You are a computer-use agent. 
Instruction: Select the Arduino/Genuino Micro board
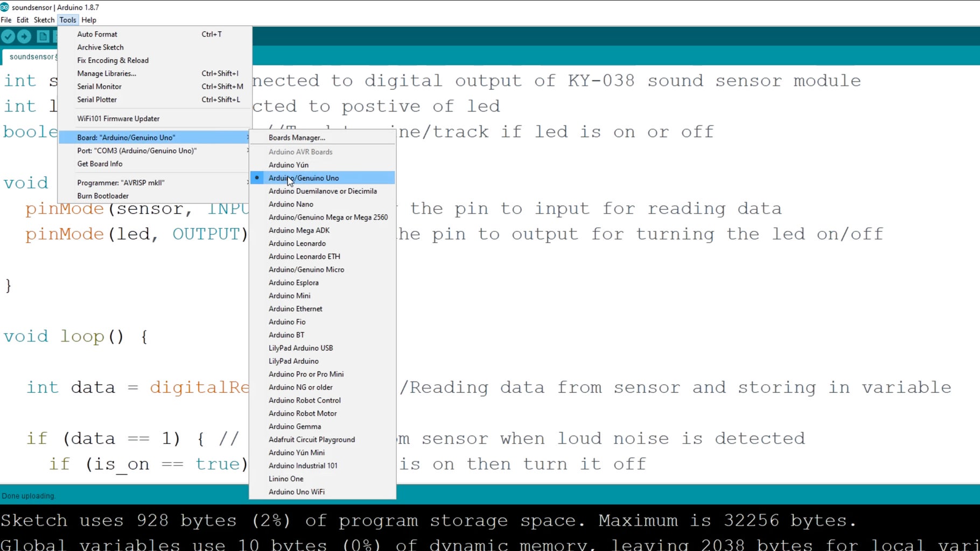point(323,270)
